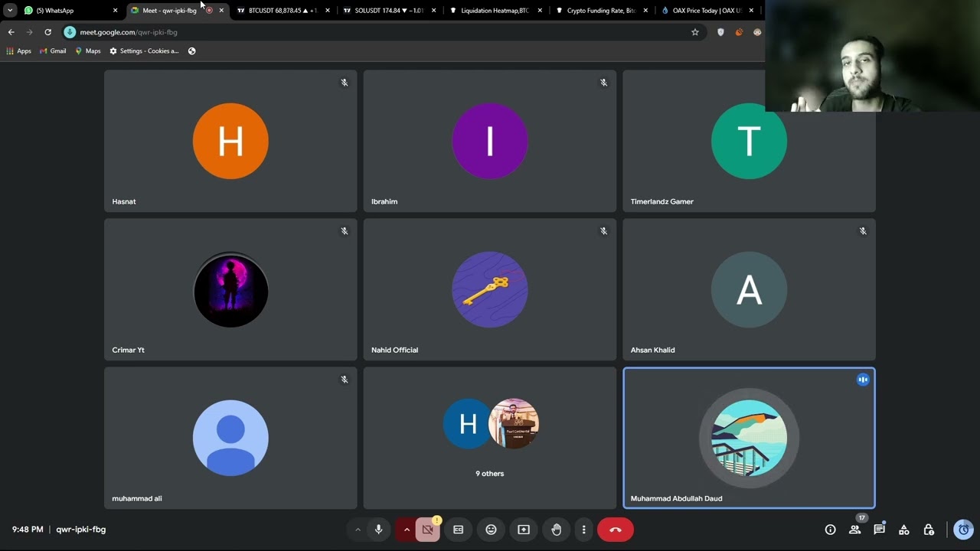
Task: Raise your hand in the meeting
Action: [x=556, y=530]
